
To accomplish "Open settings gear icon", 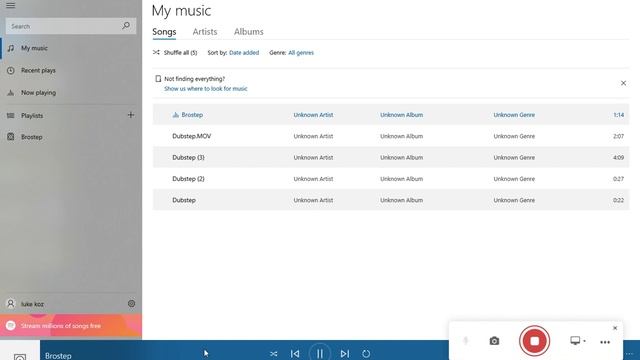I will (x=131, y=304).
